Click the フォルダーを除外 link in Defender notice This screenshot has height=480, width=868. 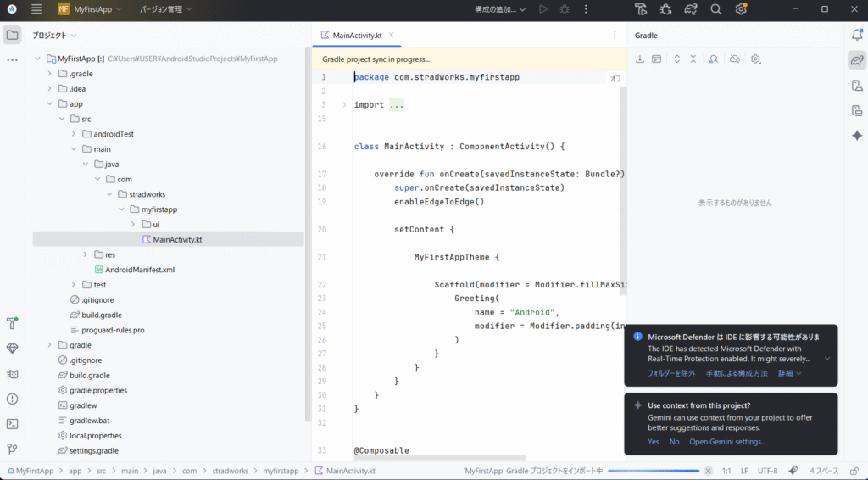pos(671,373)
